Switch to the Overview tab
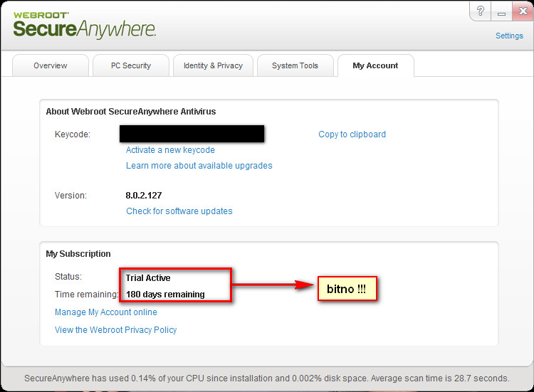This screenshot has height=392, width=534. (x=51, y=65)
